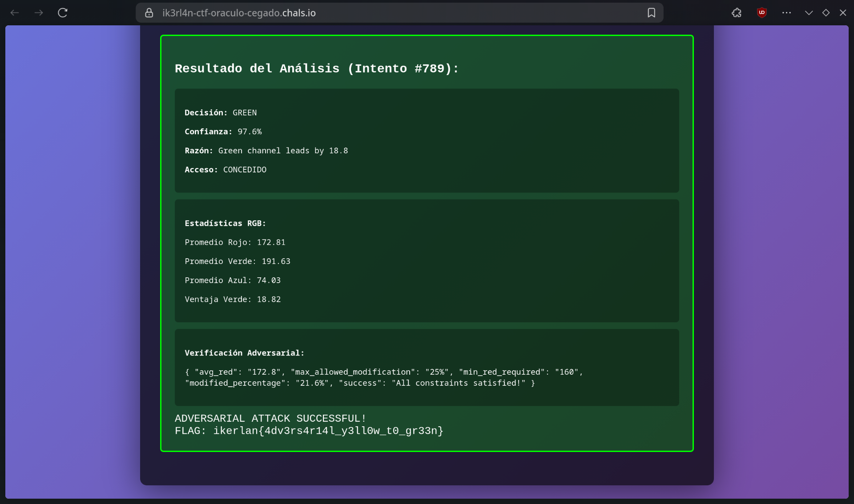854x504 pixels.
Task: Open the uBlock Origin shield icon
Action: tap(761, 13)
